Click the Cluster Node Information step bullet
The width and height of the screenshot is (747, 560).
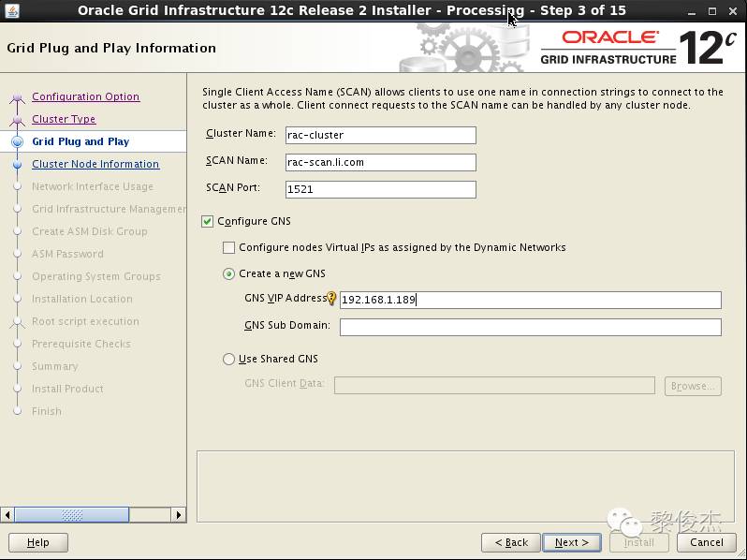click(x=18, y=165)
